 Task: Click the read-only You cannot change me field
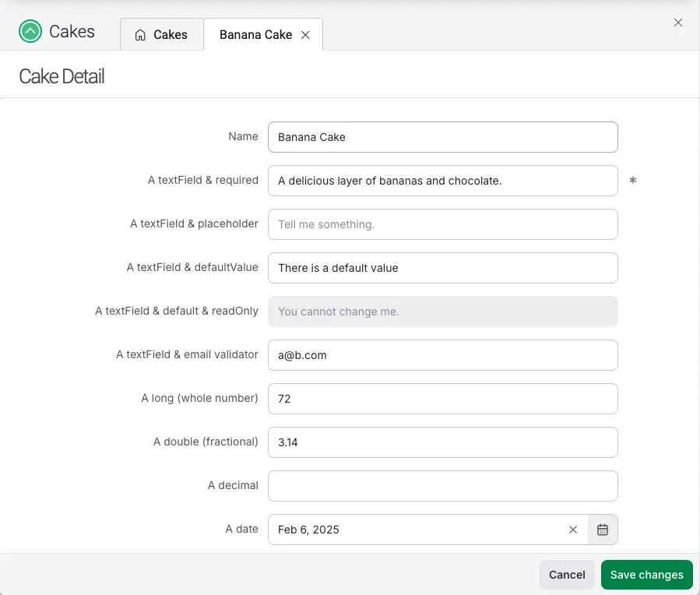pyautogui.click(x=442, y=312)
